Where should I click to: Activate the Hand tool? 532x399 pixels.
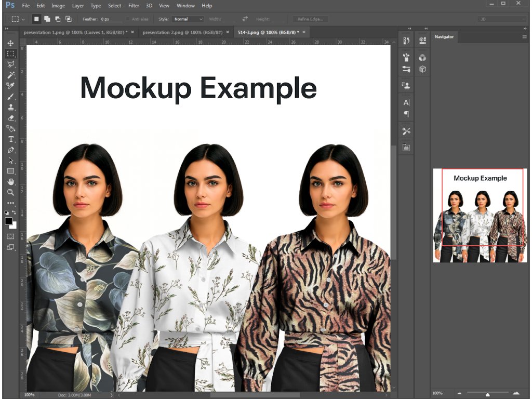point(10,181)
